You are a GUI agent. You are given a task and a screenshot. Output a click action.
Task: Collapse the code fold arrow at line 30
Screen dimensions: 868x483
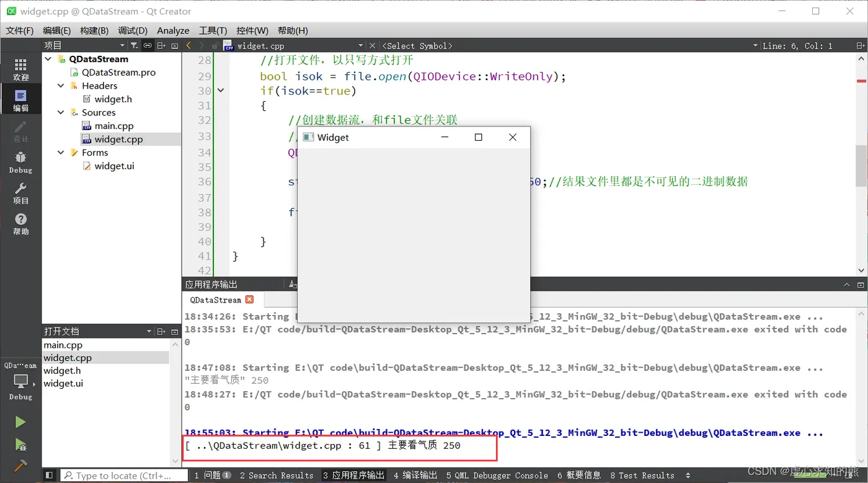click(221, 91)
